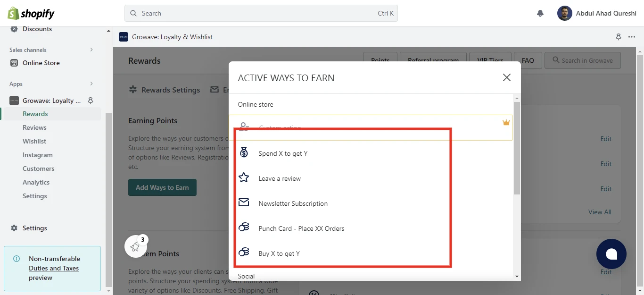Click the envelope icon tab beside Rewards Settings
The width and height of the screenshot is (644, 295).
215,90
